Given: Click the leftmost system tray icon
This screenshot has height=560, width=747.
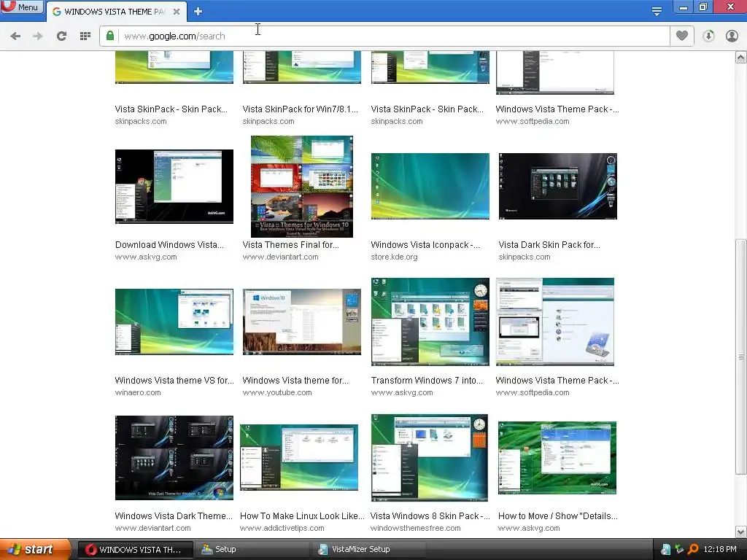Looking at the screenshot, I should coord(665,550).
